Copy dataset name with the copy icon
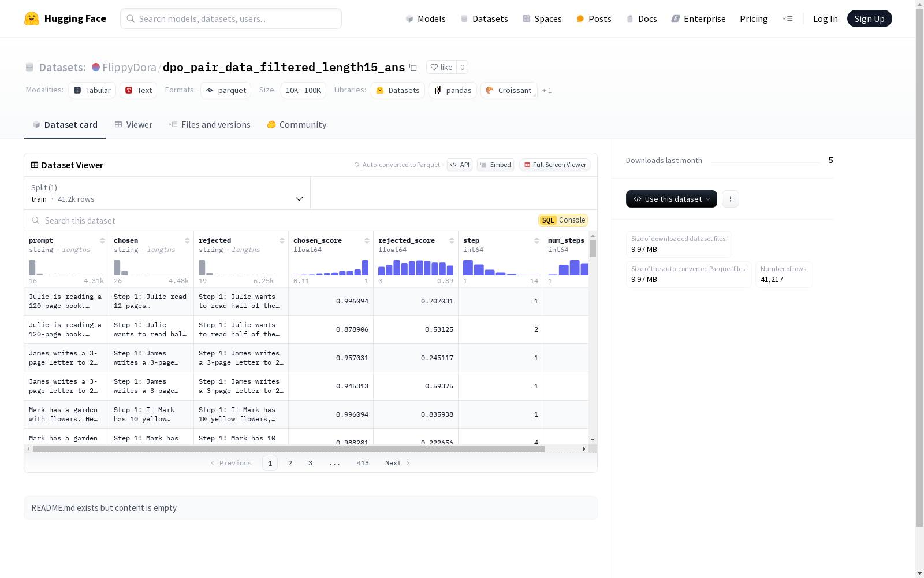 point(413,67)
